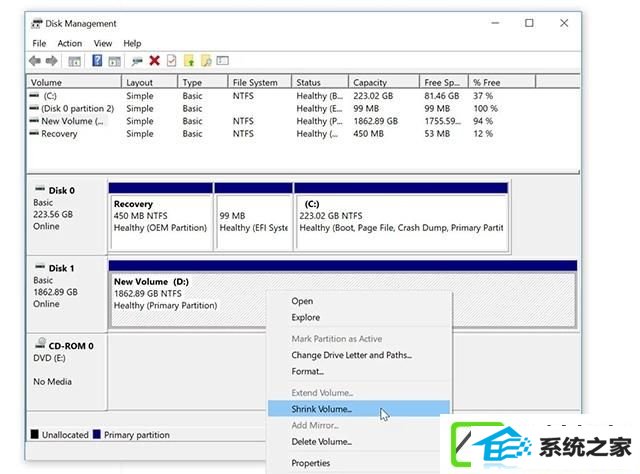Click the Forward arrow in the toolbar
Image resolution: width=640 pixels, height=474 pixels.
pos(52,61)
